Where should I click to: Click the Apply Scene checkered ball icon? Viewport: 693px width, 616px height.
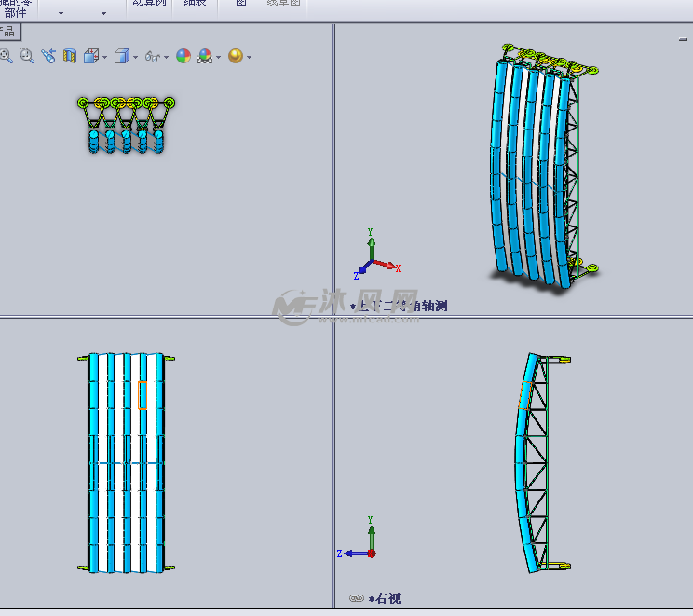(x=205, y=56)
